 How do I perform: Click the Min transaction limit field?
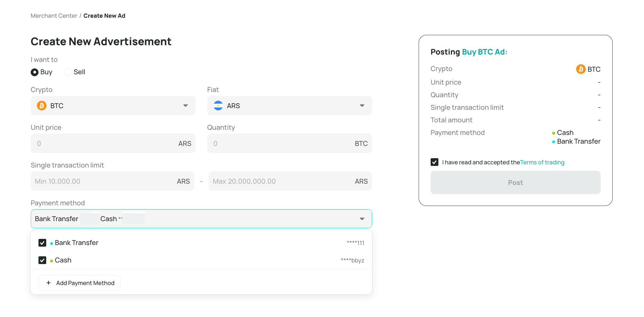click(113, 181)
